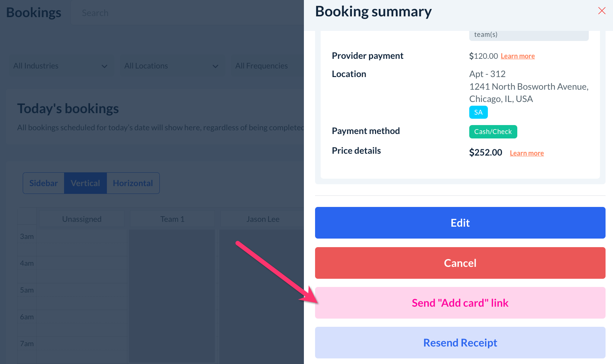Screen dimensions: 613x364
Task: Expand the All Industries dropdown
Action: tap(60, 66)
